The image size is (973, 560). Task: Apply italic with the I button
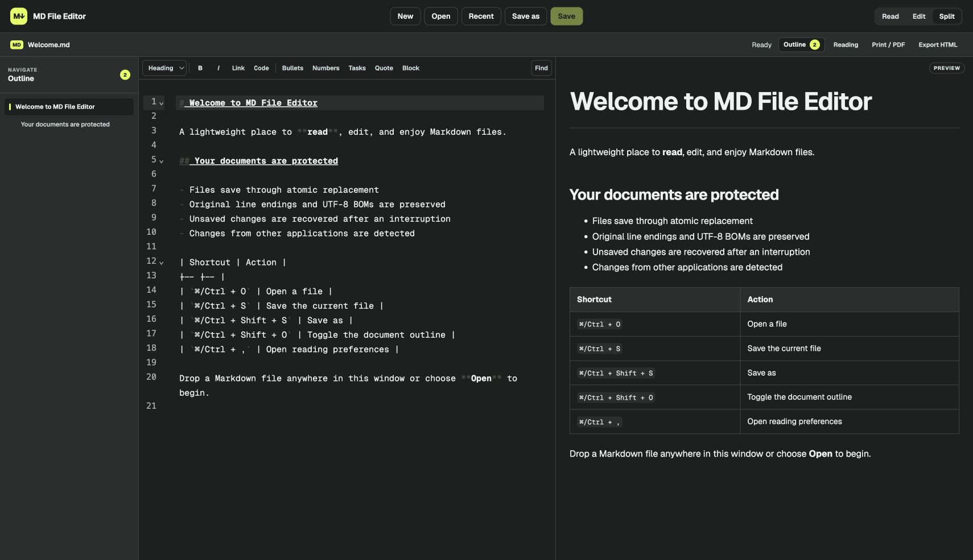click(218, 68)
